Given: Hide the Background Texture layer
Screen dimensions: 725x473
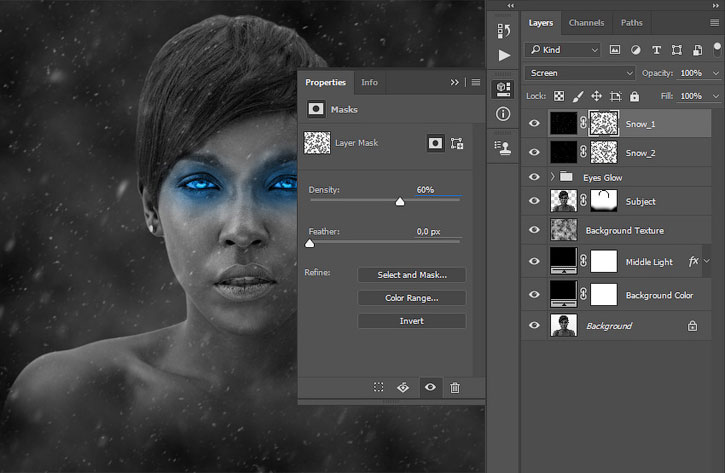Looking at the screenshot, I should pyautogui.click(x=534, y=230).
